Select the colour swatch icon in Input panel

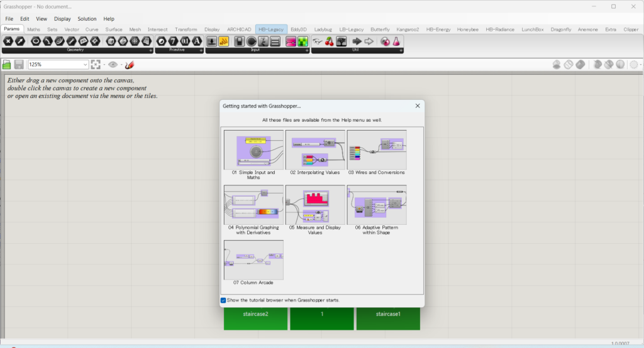click(291, 41)
